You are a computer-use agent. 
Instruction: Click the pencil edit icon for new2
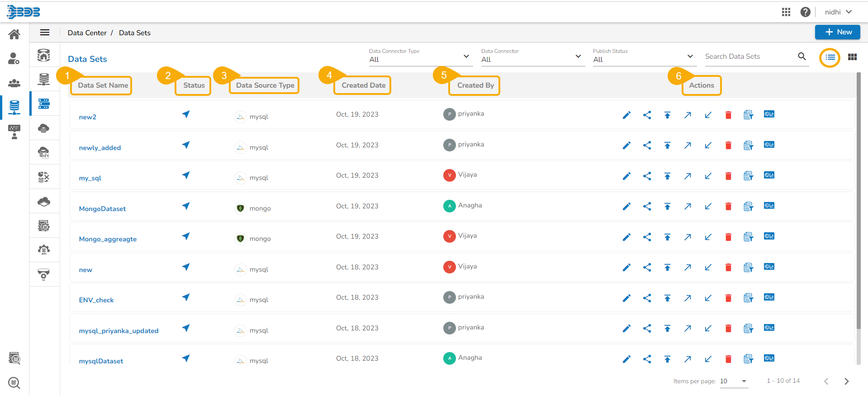626,115
